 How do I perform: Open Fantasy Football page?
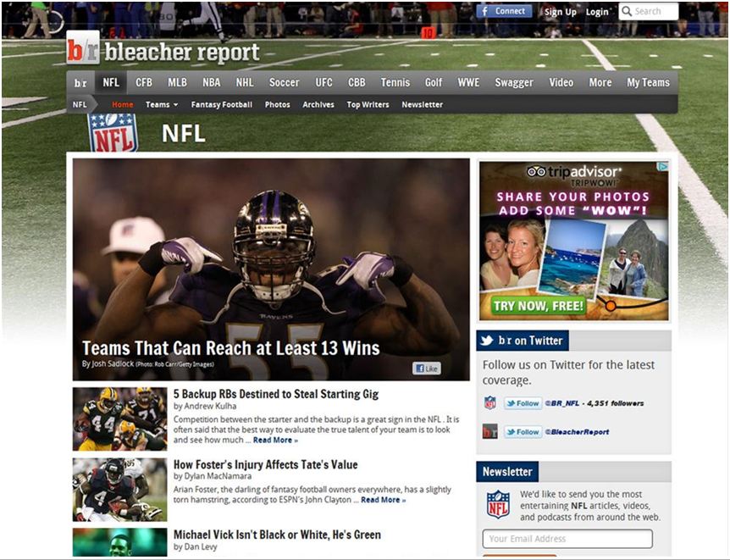tap(222, 105)
